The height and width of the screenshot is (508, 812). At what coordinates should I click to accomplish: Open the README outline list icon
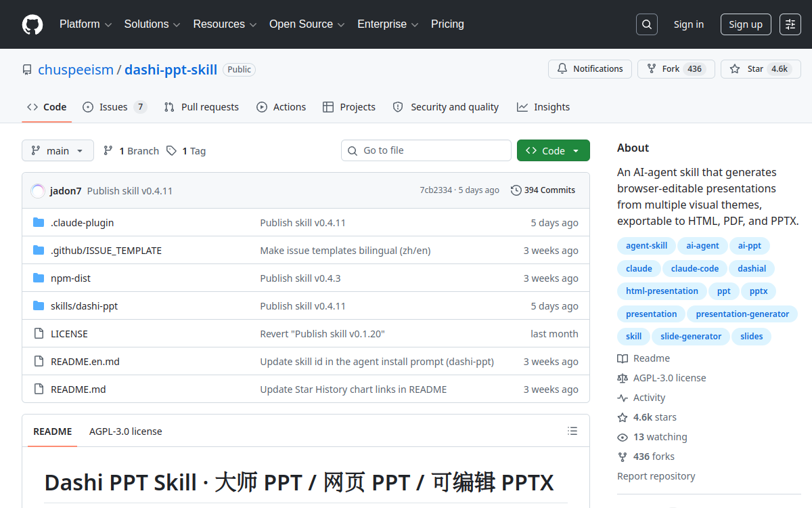tap(572, 431)
